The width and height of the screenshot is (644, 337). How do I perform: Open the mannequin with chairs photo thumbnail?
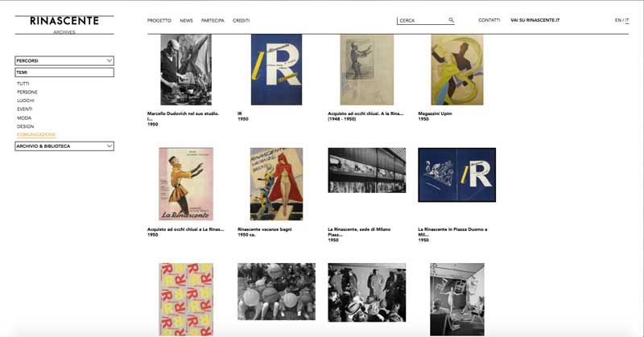457,300
